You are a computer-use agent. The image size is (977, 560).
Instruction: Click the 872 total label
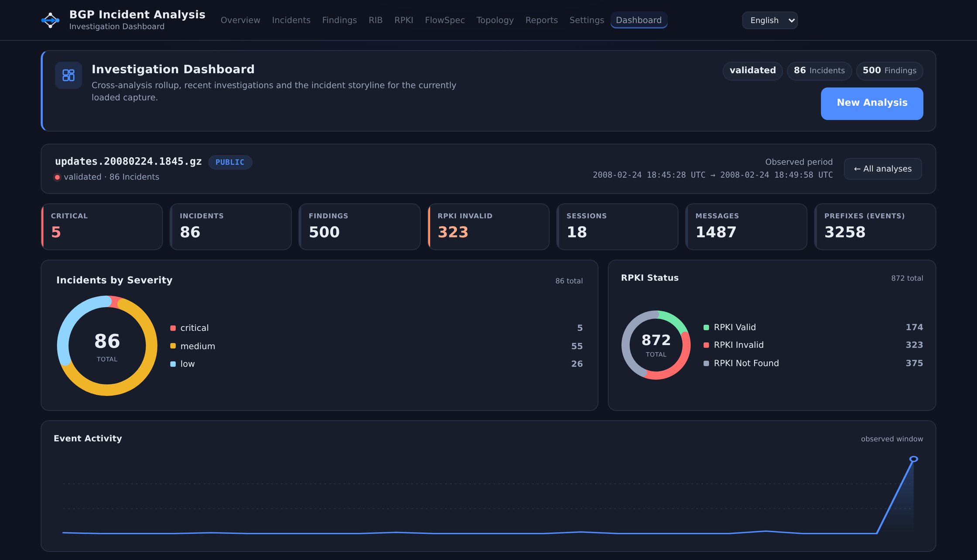point(907,278)
